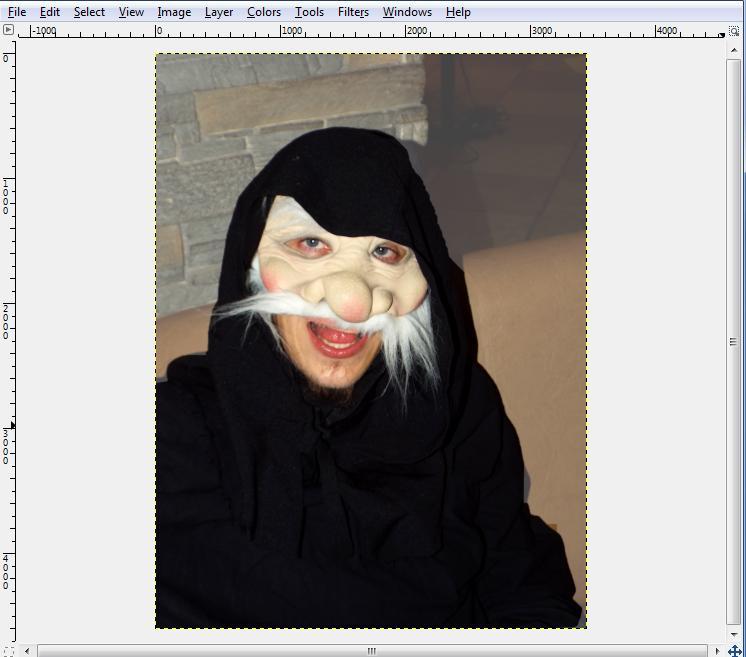
Task: Open the Layer menu
Action: [218, 12]
